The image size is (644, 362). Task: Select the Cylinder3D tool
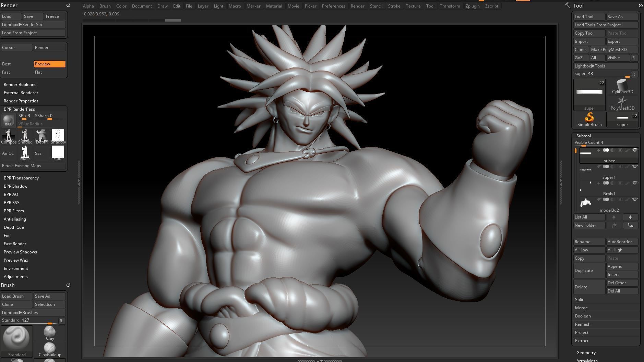click(x=622, y=87)
